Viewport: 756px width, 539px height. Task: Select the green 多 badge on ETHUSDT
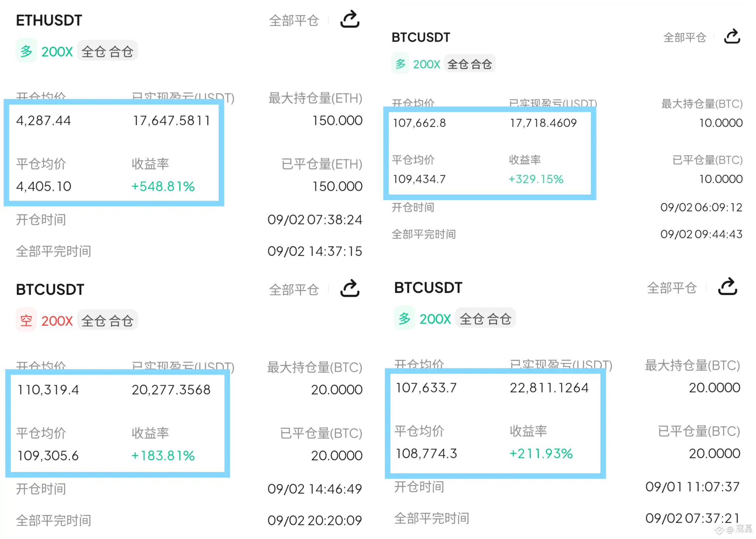coord(26,51)
